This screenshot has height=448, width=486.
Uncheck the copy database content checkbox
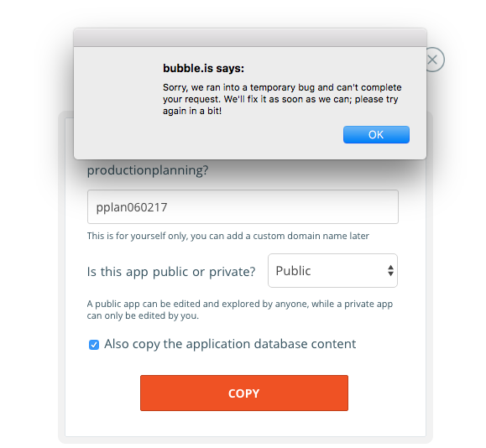tap(94, 345)
